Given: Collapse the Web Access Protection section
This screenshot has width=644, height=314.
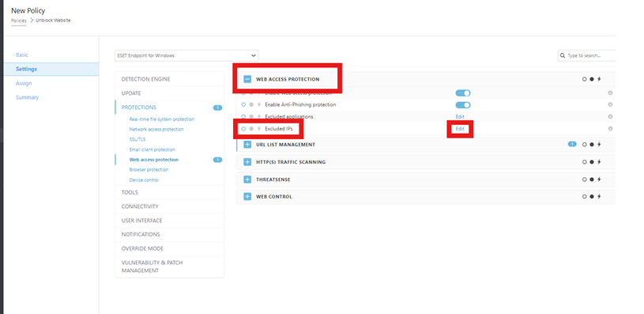Looking at the screenshot, I should click(x=247, y=79).
